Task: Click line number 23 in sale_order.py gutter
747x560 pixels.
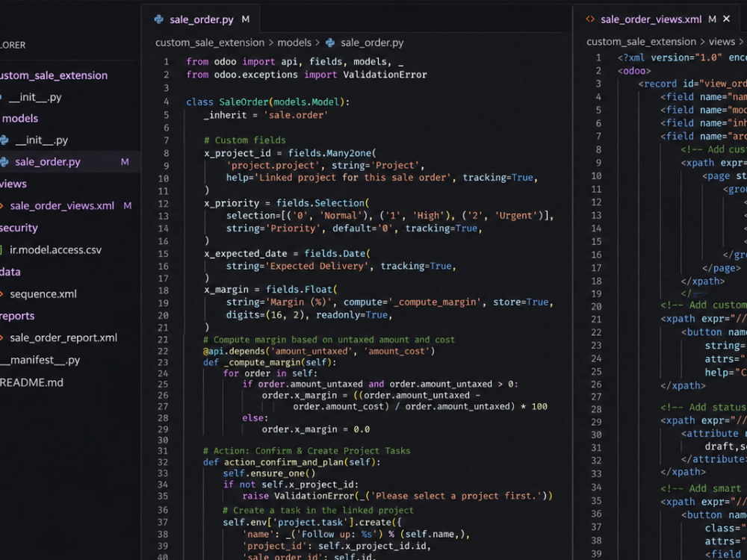Action: (x=163, y=362)
